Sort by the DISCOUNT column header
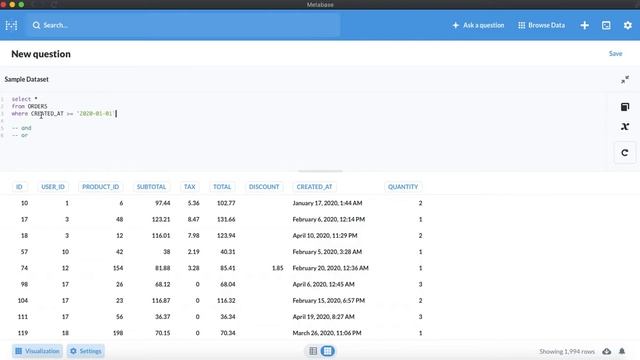The image size is (640, 360). point(264,187)
